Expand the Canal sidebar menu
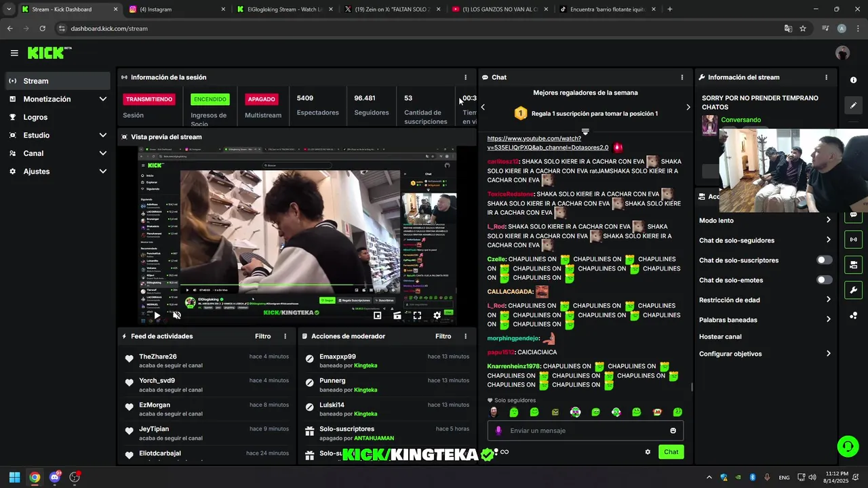868x488 pixels. (x=58, y=153)
